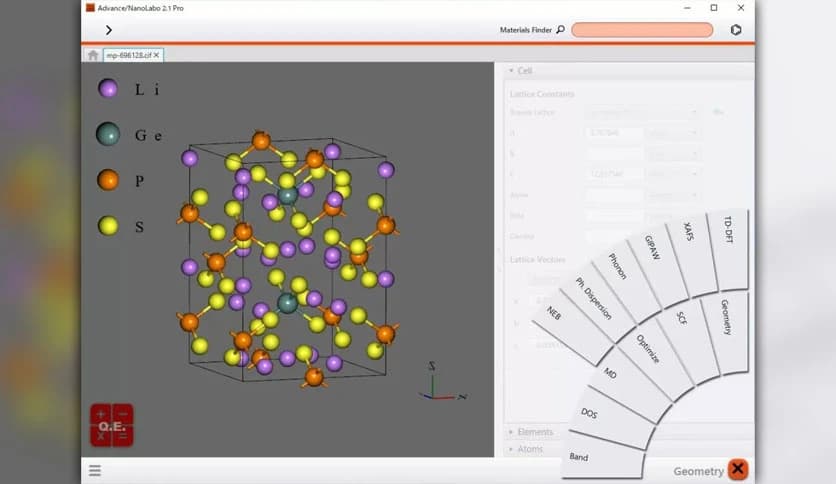Select the mp-696128.cif tab
Image resolution: width=836 pixels, height=484 pixels.
(128, 55)
